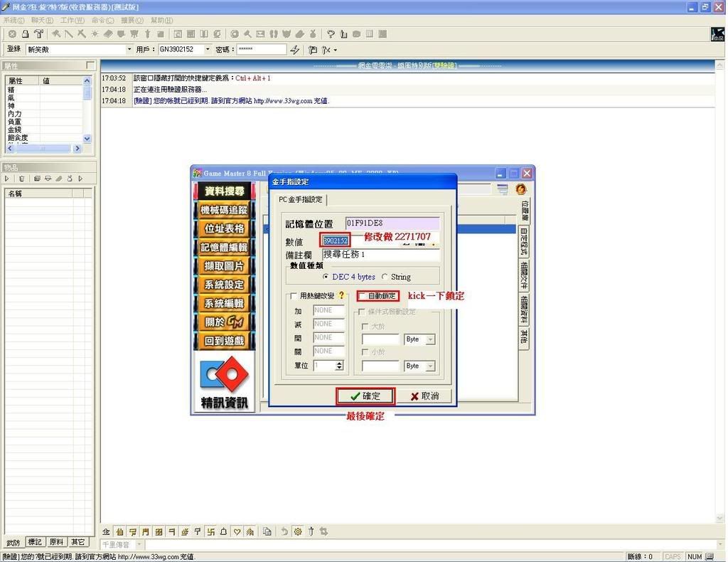Image resolution: width=728 pixels, height=562 pixels.
Task: Click the 回到遊戲 return to game button
Action: pyautogui.click(x=224, y=341)
